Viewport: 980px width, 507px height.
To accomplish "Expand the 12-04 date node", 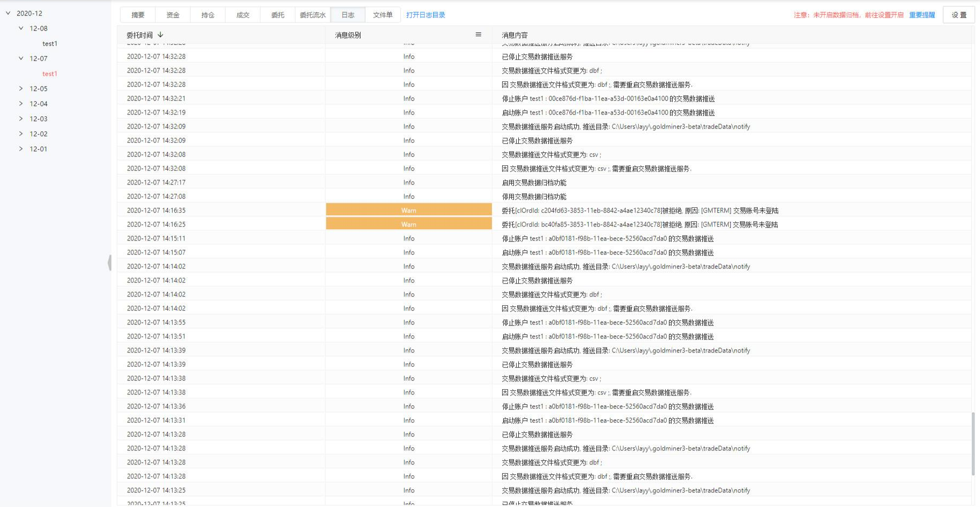I will pyautogui.click(x=21, y=103).
